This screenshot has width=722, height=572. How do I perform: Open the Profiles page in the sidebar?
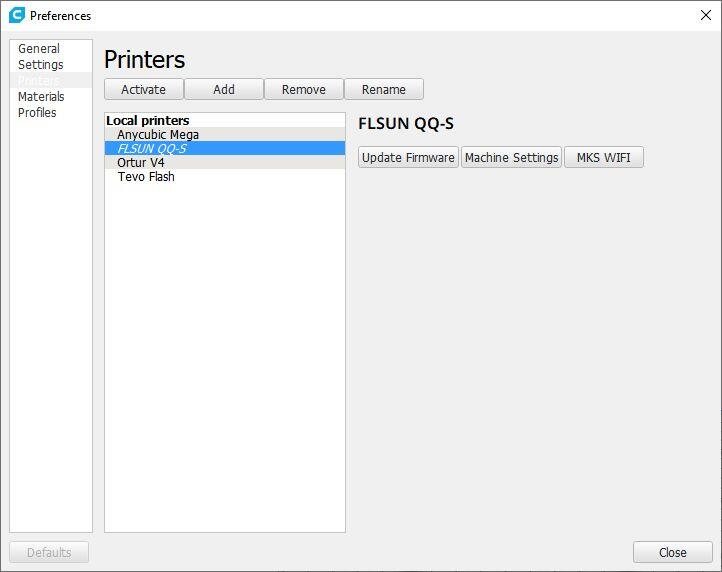click(37, 113)
